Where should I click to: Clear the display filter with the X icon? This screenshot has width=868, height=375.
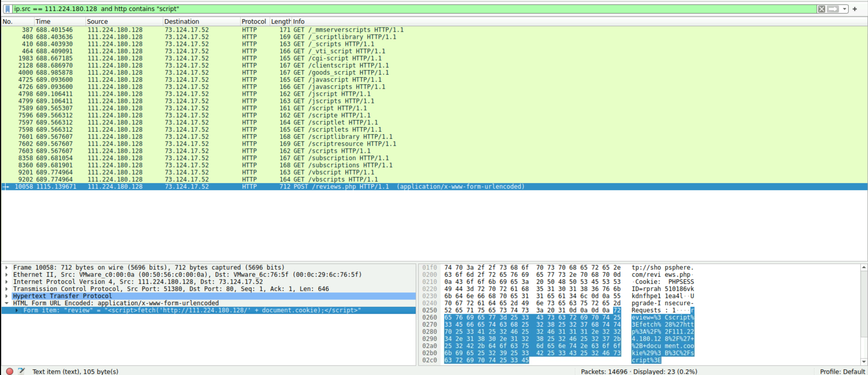point(821,9)
